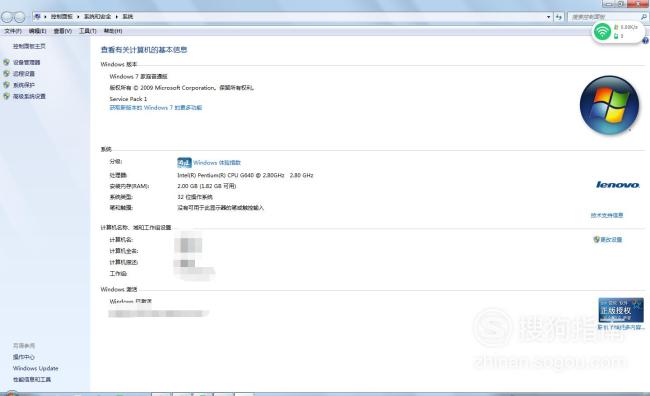650x396 pixels.
Task: Open the 工具(T) menu
Action: 87,31
